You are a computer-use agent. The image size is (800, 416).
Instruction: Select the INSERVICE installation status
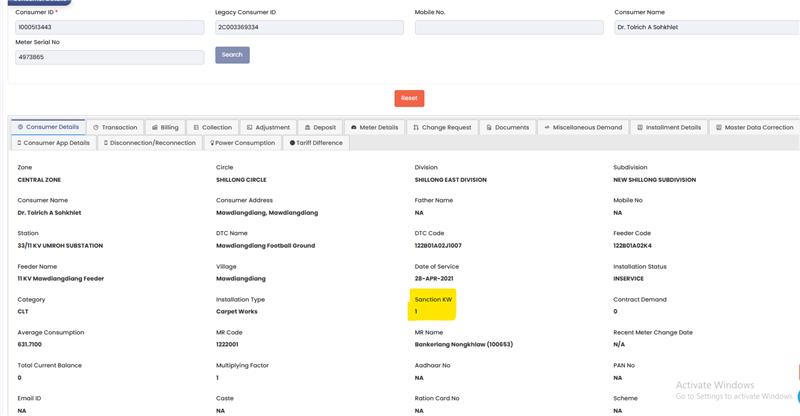[629, 279]
